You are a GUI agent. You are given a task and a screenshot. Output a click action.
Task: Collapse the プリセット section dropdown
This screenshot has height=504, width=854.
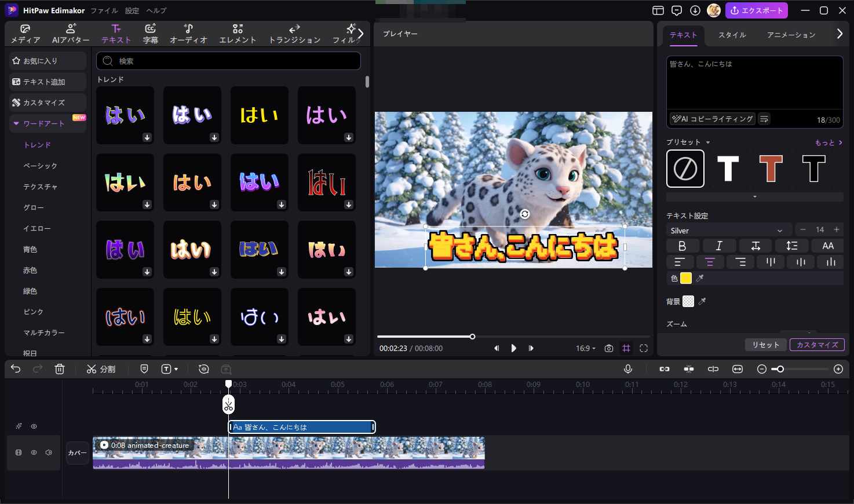[x=708, y=143]
